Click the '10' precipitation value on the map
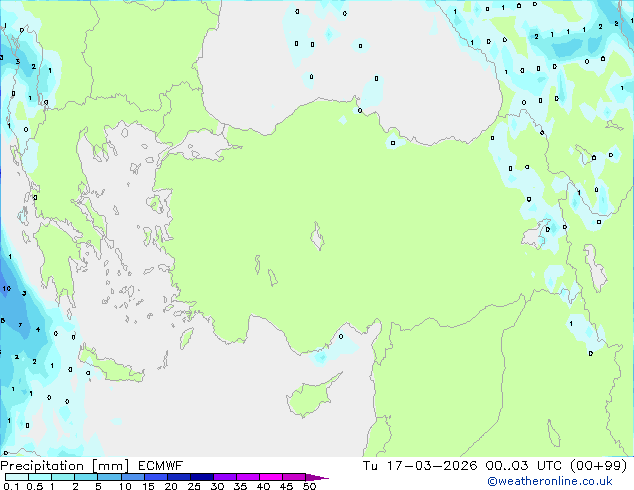Screen dimensions: 634x490 6,288
